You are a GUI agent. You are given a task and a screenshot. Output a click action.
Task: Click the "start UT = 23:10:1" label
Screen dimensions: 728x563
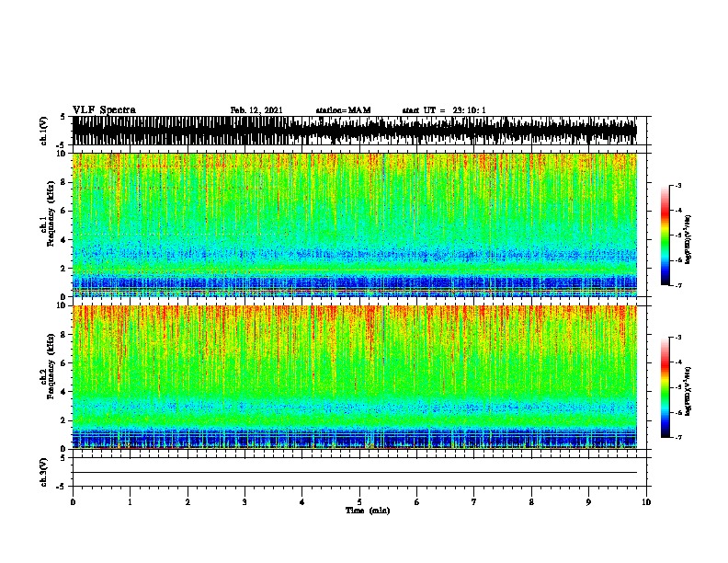pos(444,110)
